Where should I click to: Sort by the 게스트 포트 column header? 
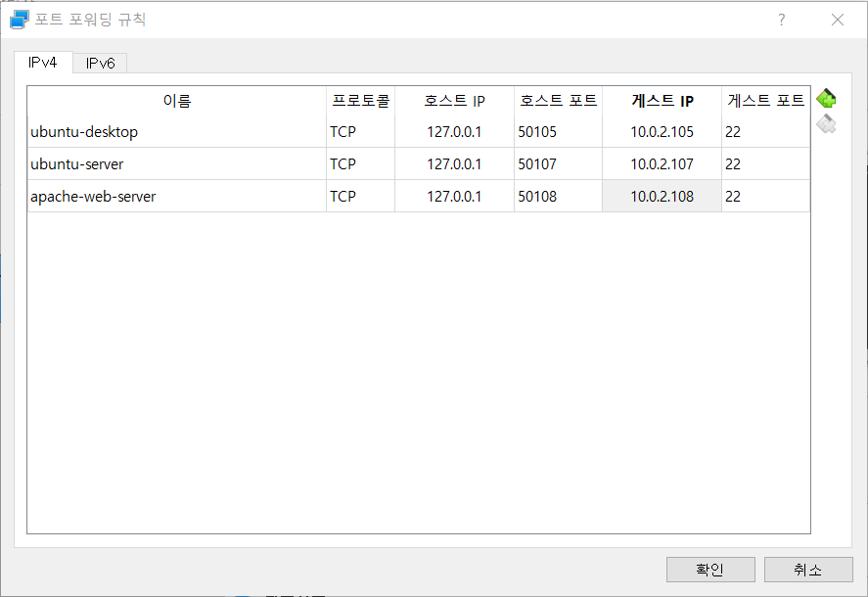click(765, 101)
